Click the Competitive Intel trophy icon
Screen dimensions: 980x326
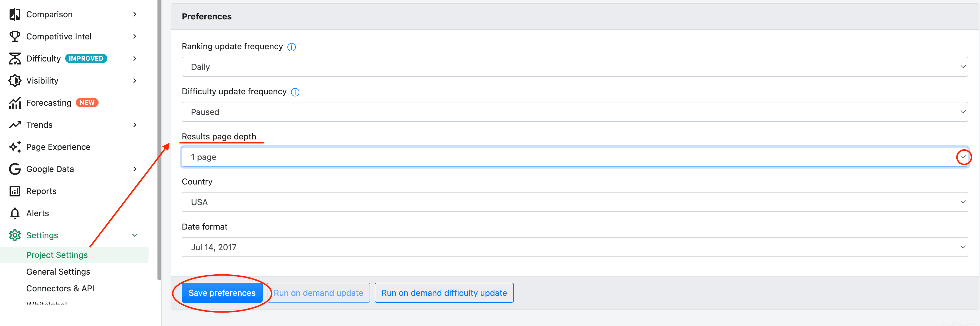tap(15, 36)
